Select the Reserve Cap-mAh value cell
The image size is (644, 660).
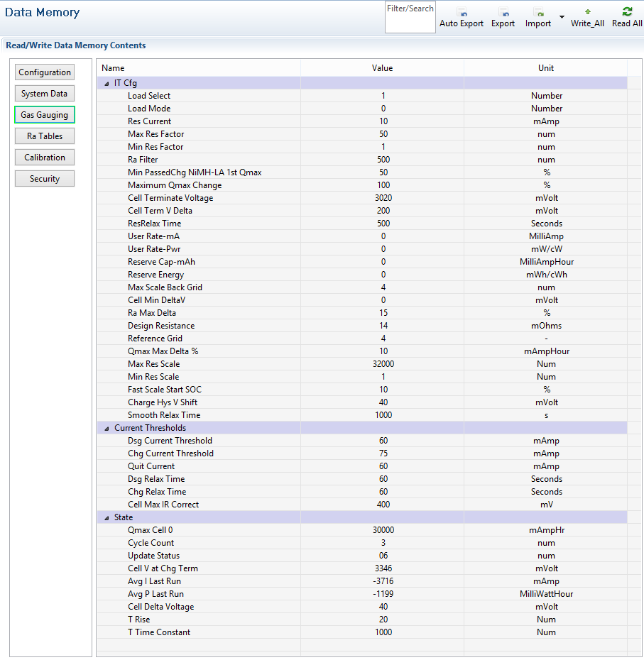(x=383, y=262)
